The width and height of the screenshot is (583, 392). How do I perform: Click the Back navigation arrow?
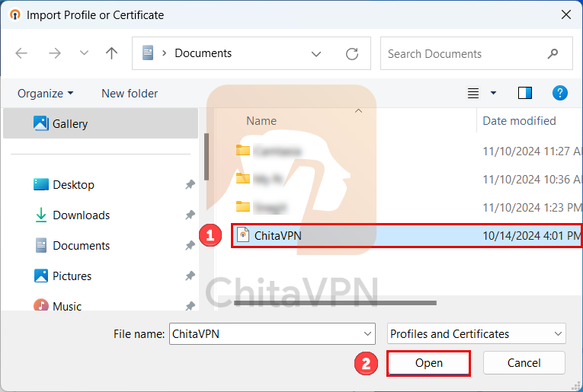click(x=21, y=53)
